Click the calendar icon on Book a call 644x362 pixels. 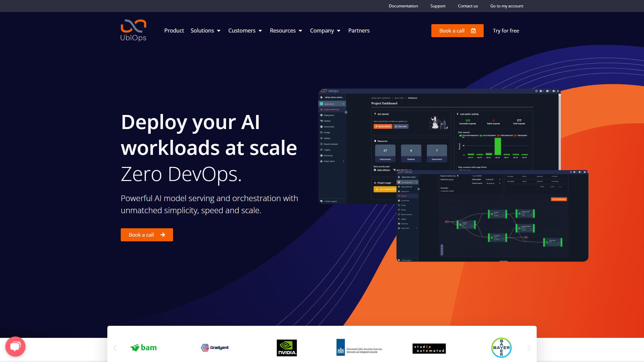[473, 31]
